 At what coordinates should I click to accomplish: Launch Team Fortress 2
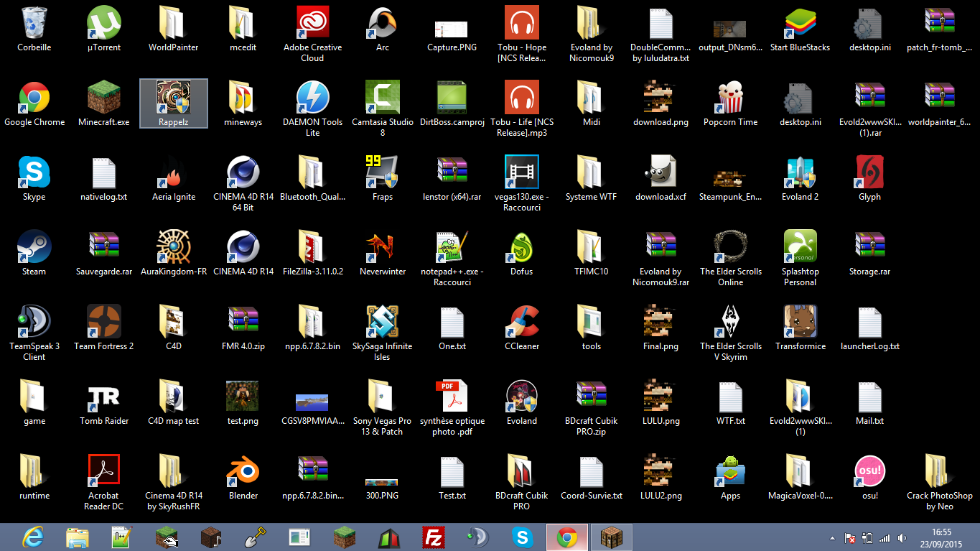pyautogui.click(x=104, y=328)
